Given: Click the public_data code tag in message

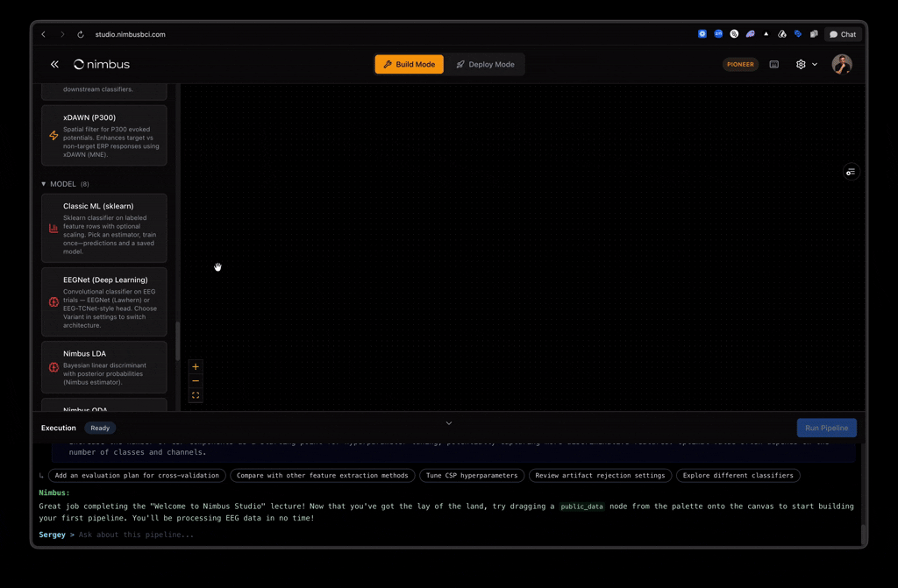Looking at the screenshot, I should coord(582,507).
